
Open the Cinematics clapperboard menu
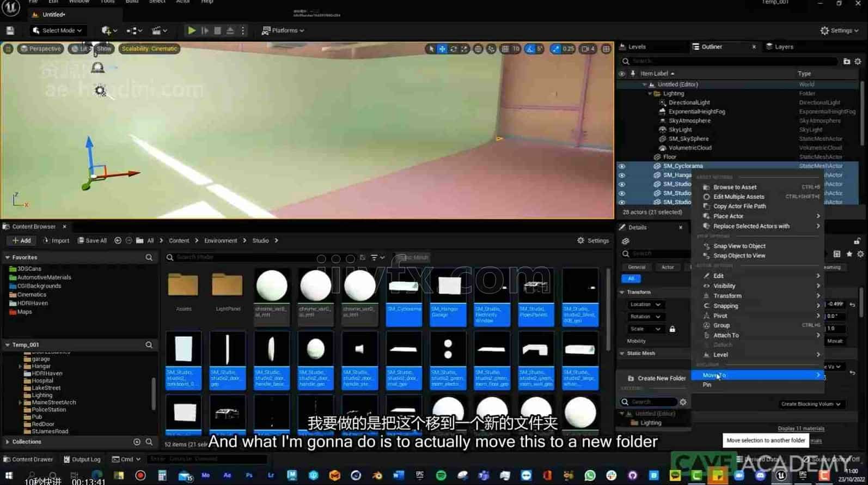[x=159, y=31]
